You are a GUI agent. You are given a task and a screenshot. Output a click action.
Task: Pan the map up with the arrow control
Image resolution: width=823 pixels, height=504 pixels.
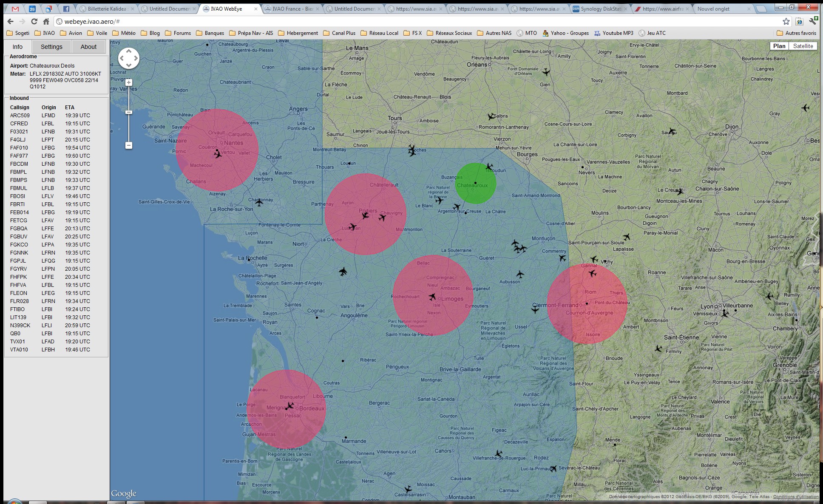coord(129,51)
